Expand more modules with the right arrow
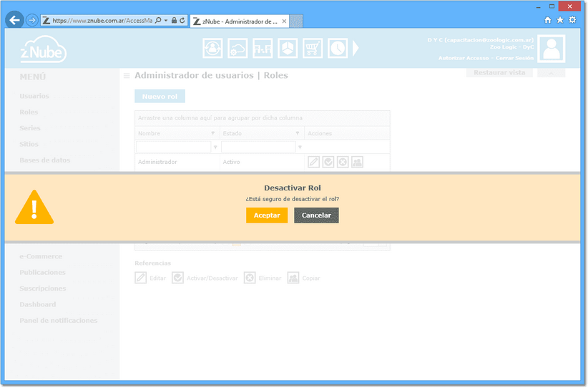 [x=356, y=49]
